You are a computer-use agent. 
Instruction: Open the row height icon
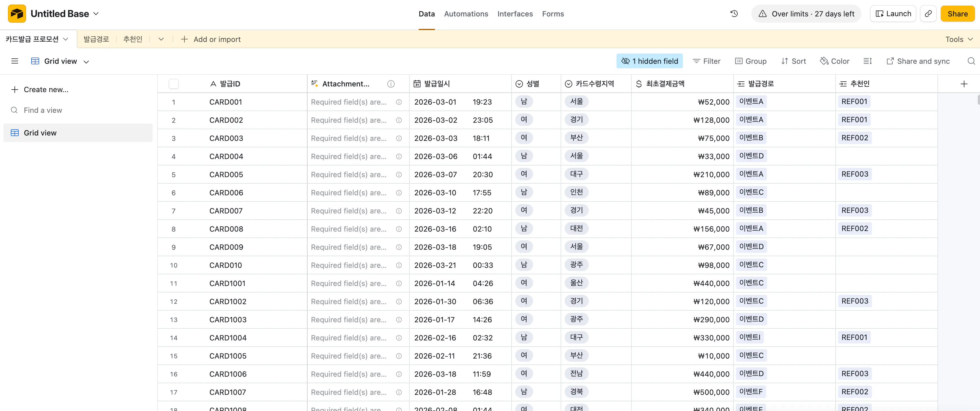pos(867,61)
